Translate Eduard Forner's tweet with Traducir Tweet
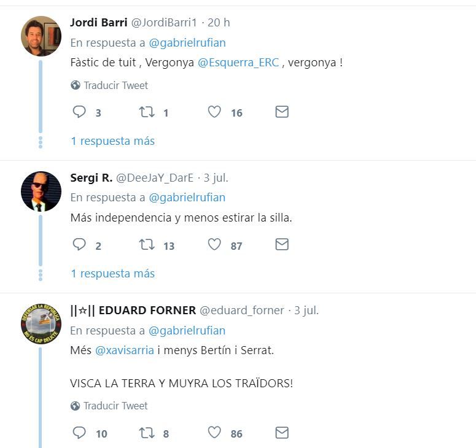The height and width of the screenshot is (448, 476). tap(115, 406)
